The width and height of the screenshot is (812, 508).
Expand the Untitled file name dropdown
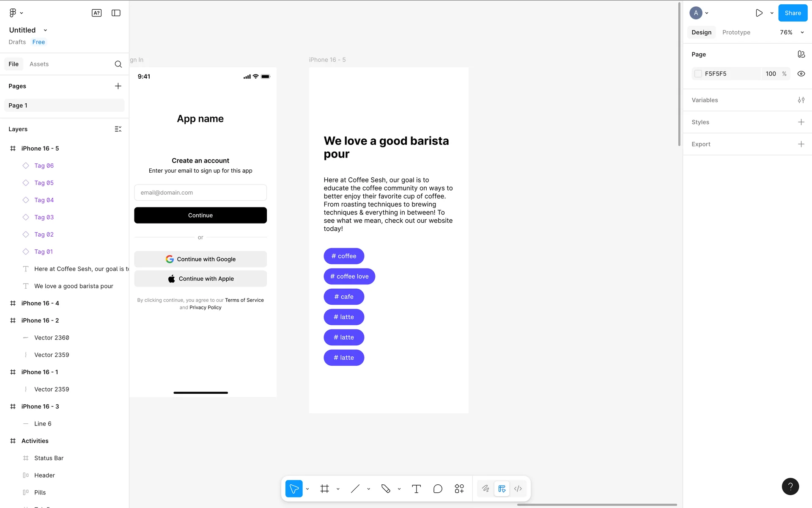tap(45, 30)
